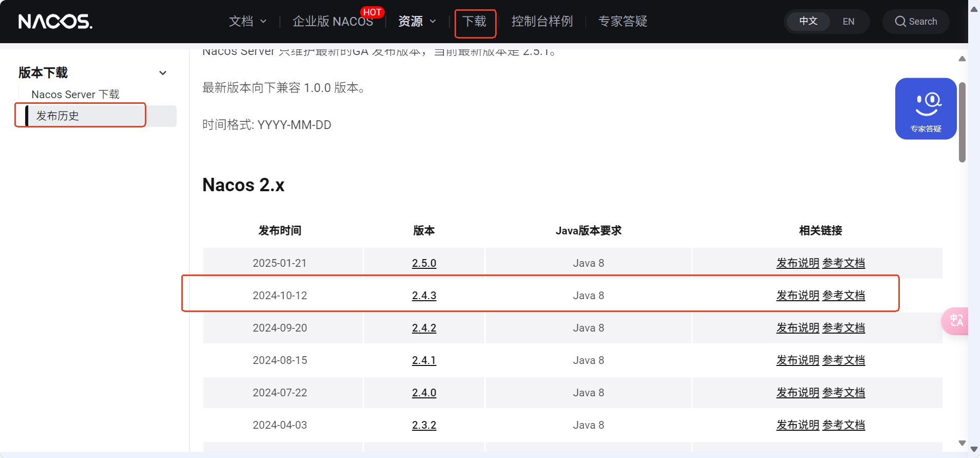Screen dimensions: 980x458
Task: Click the outer window scroll-up arrow
Action: (974, 9)
